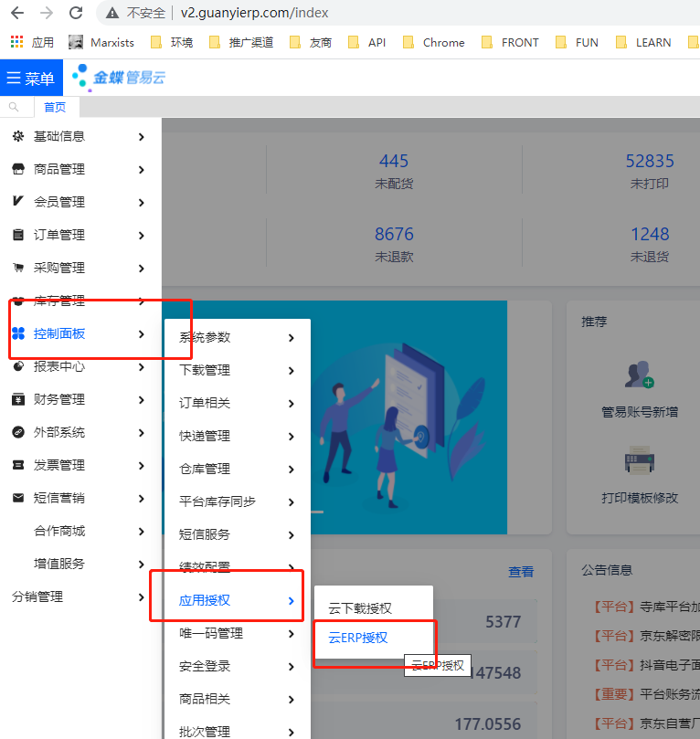Click the 金蝶管易云 logo
The image size is (700, 739).
click(118, 78)
